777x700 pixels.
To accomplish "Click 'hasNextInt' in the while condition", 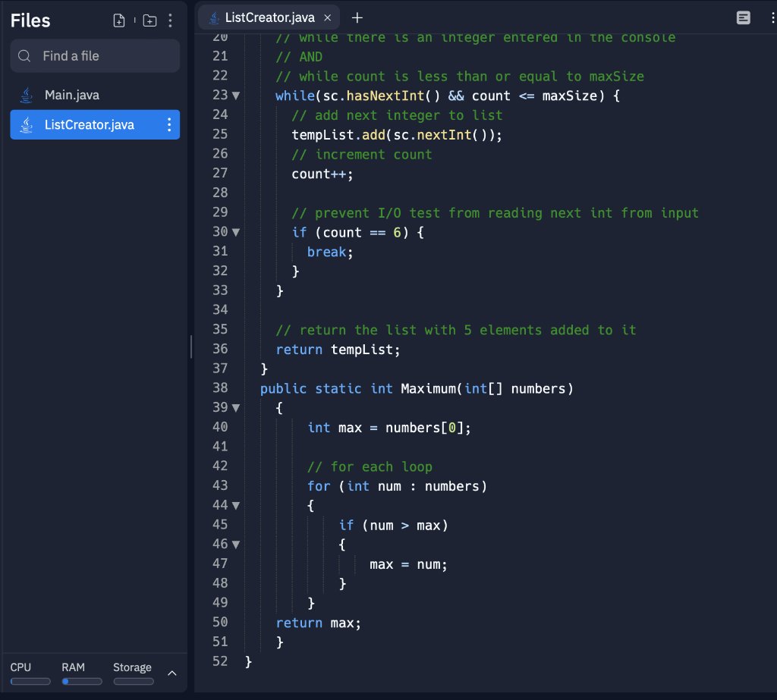I will point(385,96).
